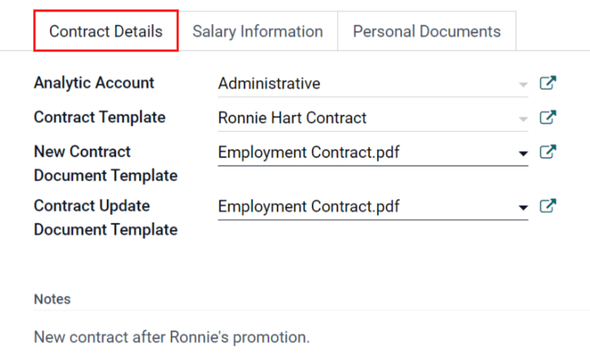Switch to the Salary Information tab
The image size is (590, 364).
257,31
